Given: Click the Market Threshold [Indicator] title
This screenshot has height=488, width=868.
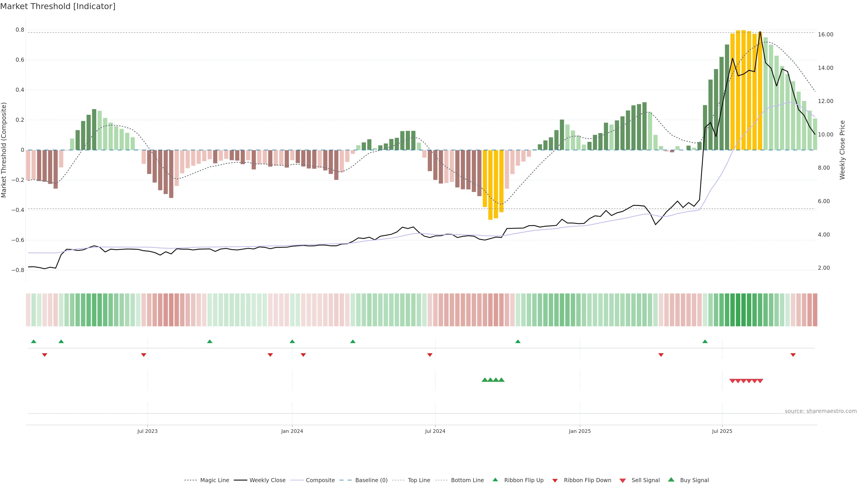Looking at the screenshot, I should click(x=58, y=6).
